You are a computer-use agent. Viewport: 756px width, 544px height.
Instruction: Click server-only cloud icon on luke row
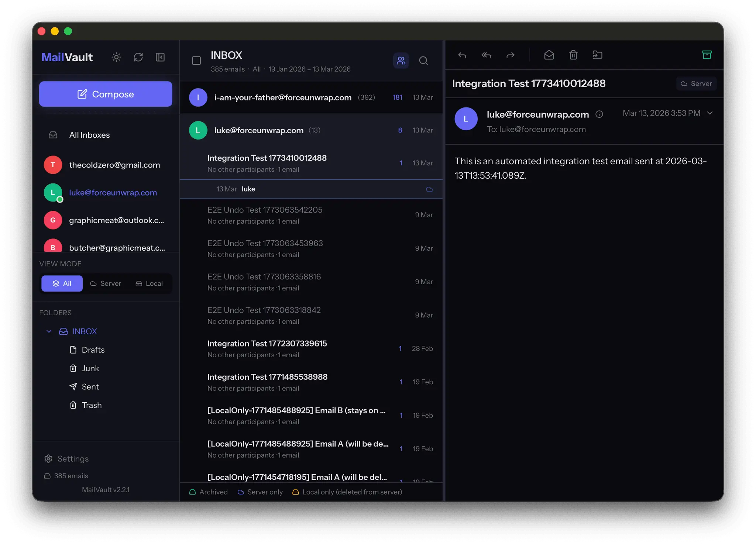click(429, 189)
